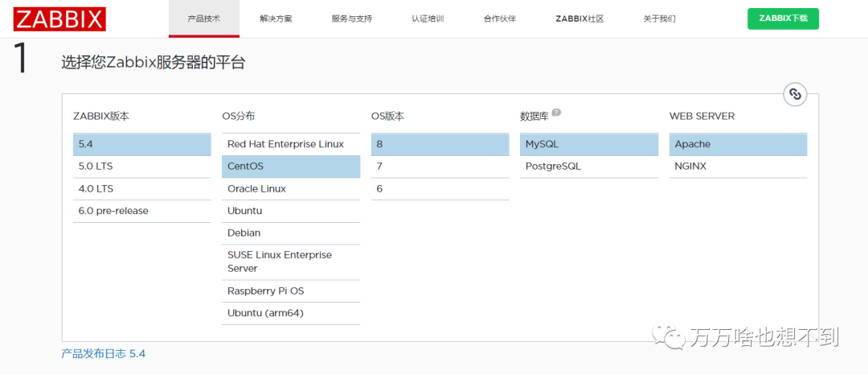868x375 pixels.
Task: Open the 服务与支持 menu
Action: point(352,19)
